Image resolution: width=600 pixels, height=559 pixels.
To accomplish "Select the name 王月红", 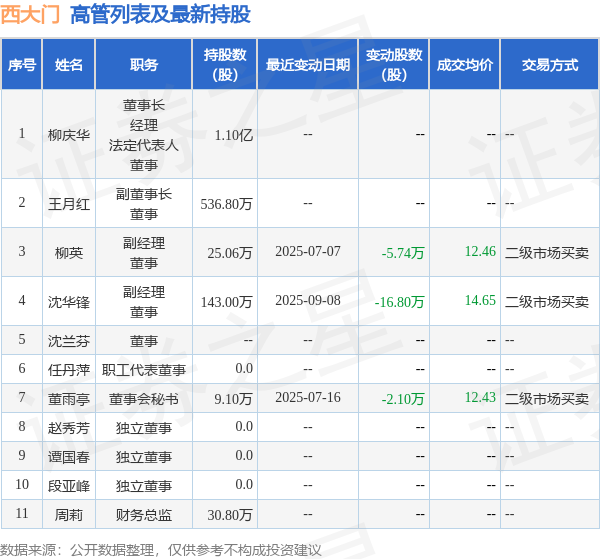I will 69,204.
